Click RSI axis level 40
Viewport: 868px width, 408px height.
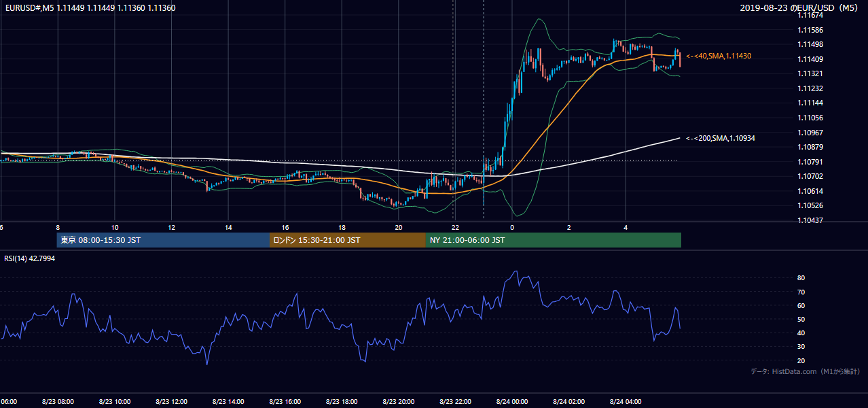pos(801,333)
